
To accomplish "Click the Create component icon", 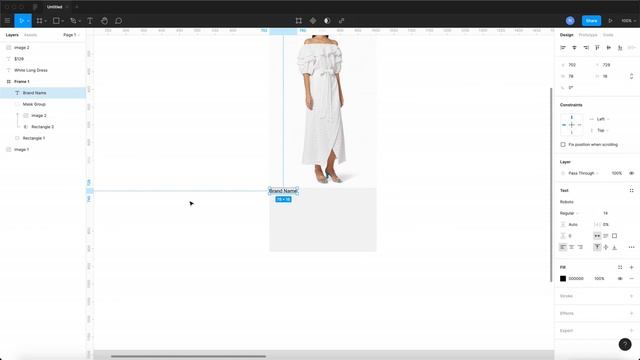I will click(x=313, y=21).
